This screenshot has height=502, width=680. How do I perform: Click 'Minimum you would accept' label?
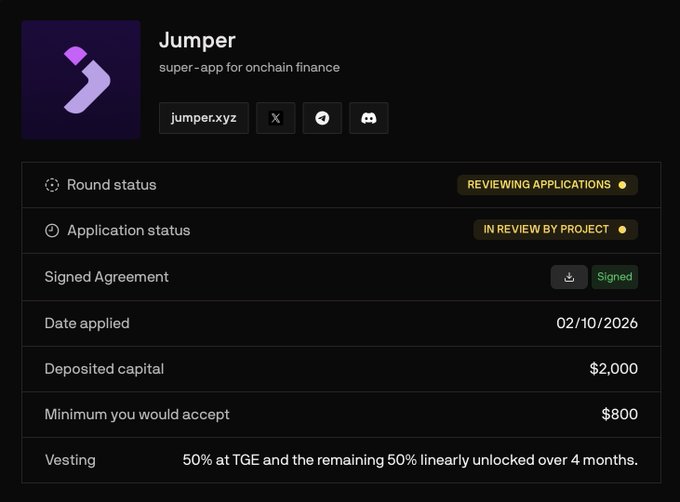coord(137,414)
